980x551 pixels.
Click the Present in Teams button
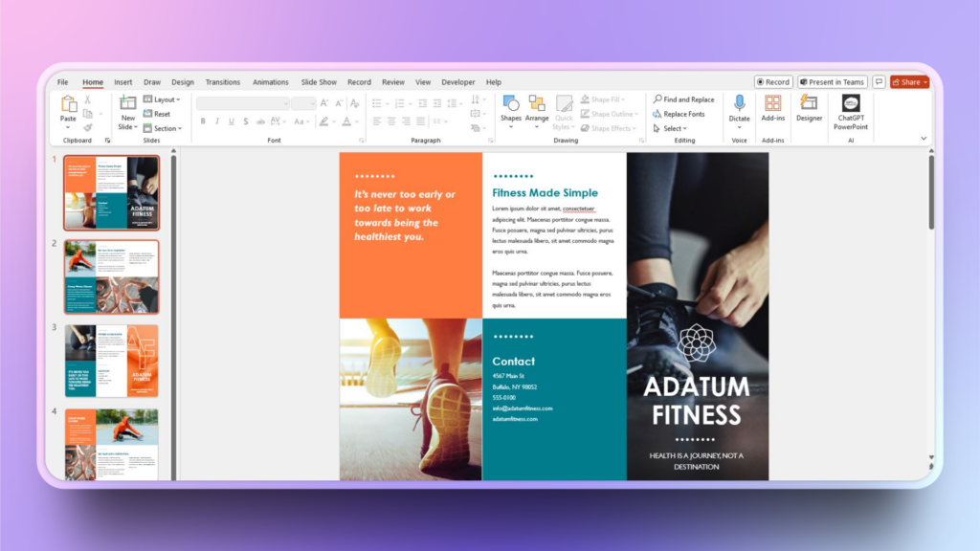coord(832,82)
